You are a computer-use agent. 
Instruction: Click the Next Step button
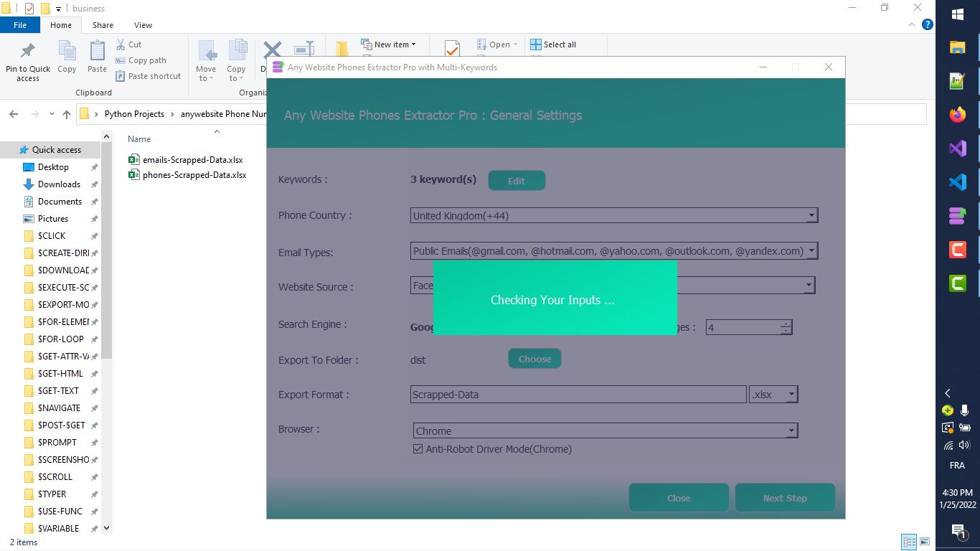click(785, 498)
